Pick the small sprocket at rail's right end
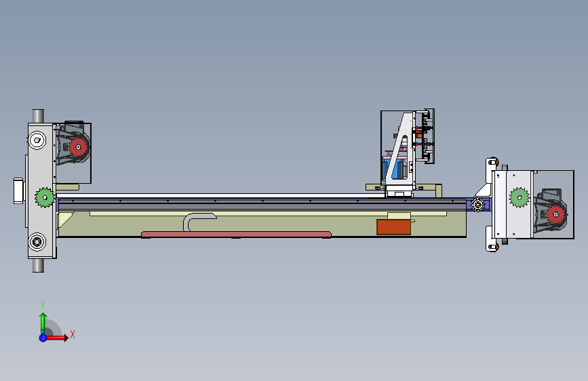Viewport: 588px width, 381px height. pos(477,205)
